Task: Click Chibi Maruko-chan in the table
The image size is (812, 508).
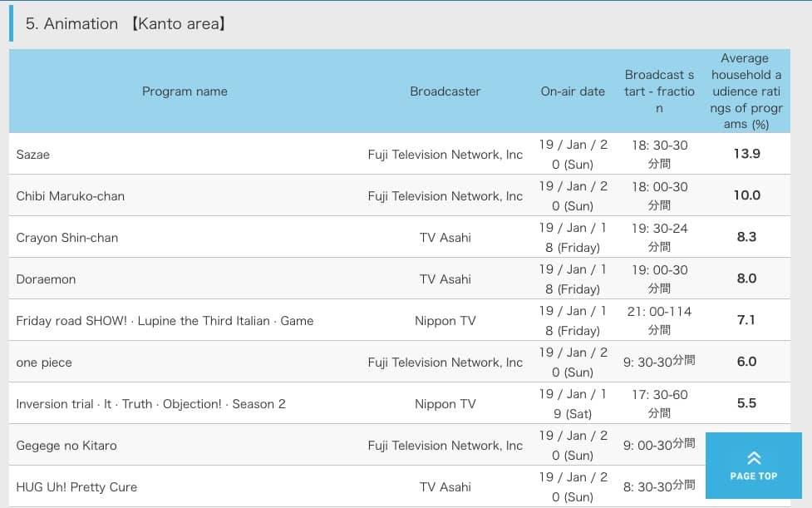Action: (x=71, y=196)
